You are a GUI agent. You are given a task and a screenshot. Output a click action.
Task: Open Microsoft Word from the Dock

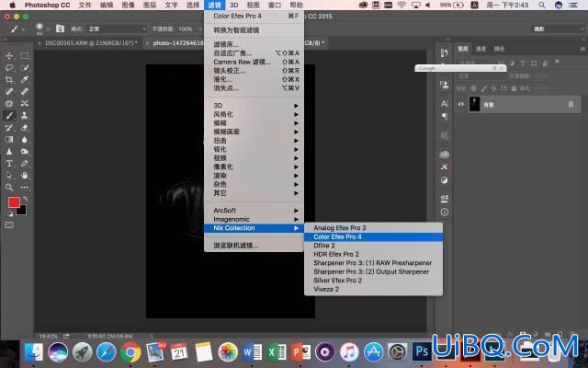[x=252, y=352]
